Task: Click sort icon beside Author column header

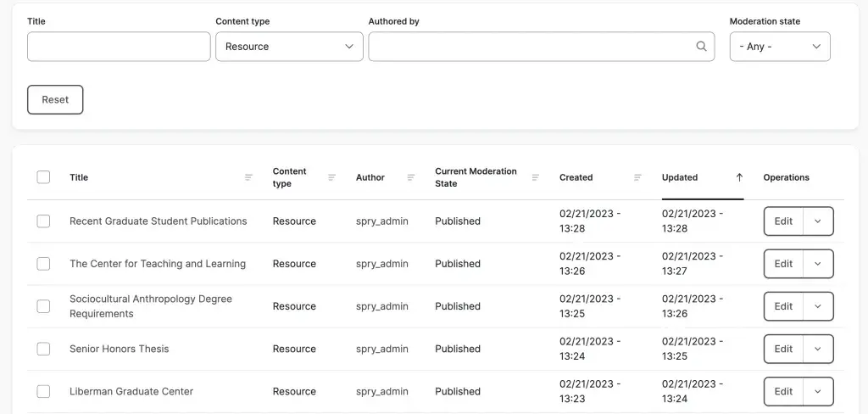Action: point(411,177)
